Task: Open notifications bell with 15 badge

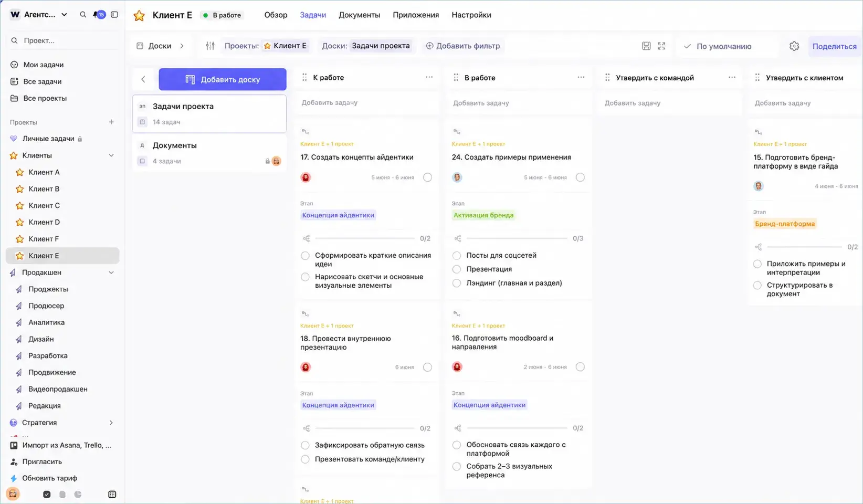Action: point(99,15)
